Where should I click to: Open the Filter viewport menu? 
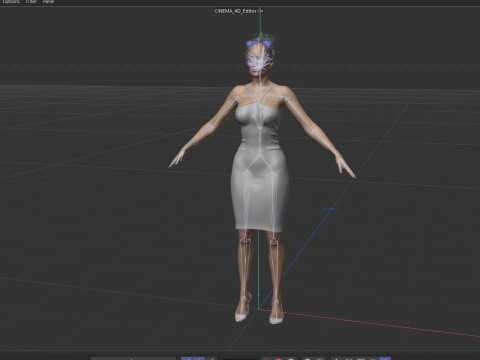pyautogui.click(x=31, y=2)
